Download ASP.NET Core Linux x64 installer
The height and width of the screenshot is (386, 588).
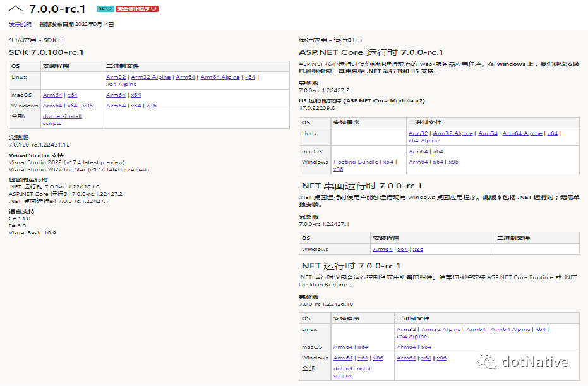coord(551,133)
